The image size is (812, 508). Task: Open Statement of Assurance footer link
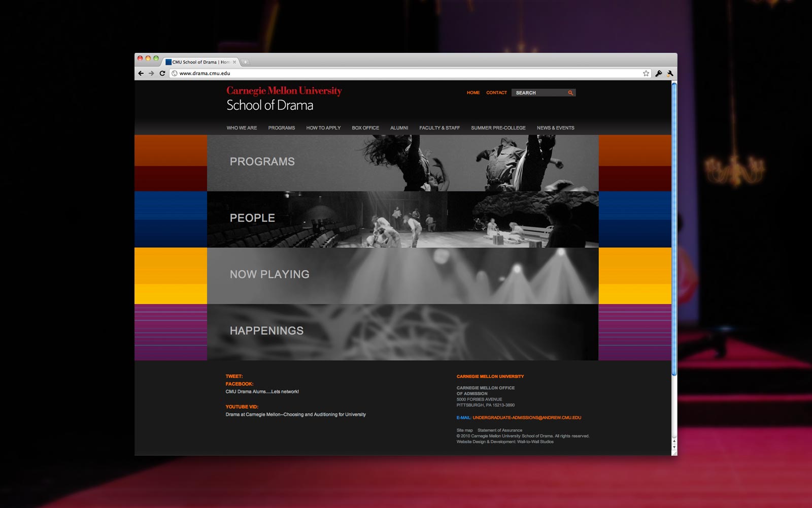(500, 430)
